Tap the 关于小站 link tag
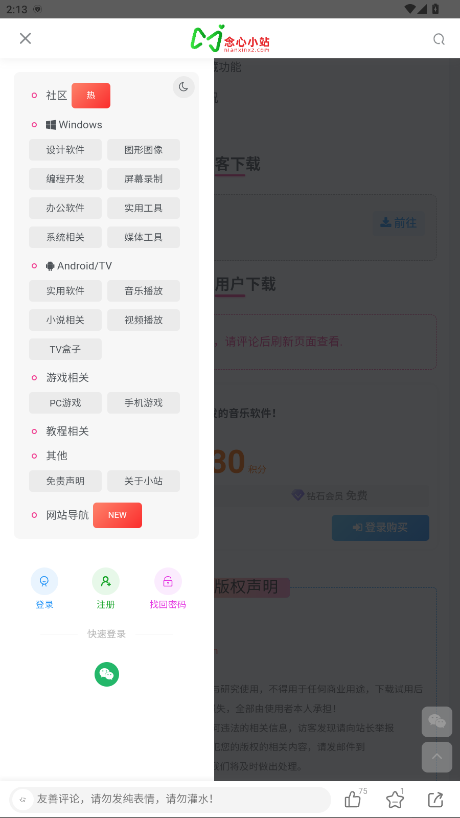Screen dimensions: 460x818 [x=143, y=481]
